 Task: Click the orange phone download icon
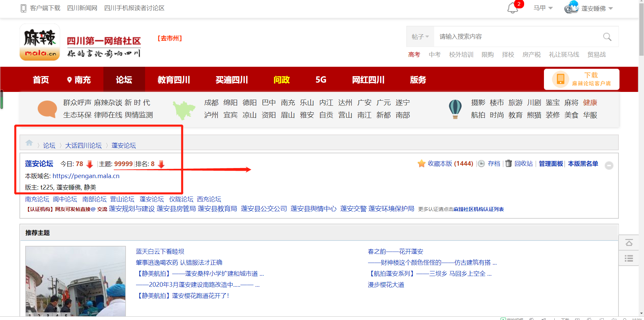click(x=560, y=79)
